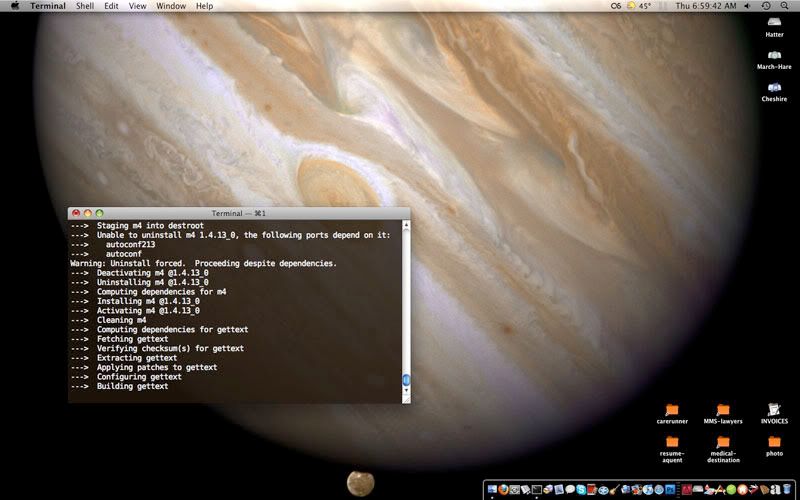This screenshot has width=800, height=500.
Task: Minimize Terminal with the yellow button
Action: (88, 213)
